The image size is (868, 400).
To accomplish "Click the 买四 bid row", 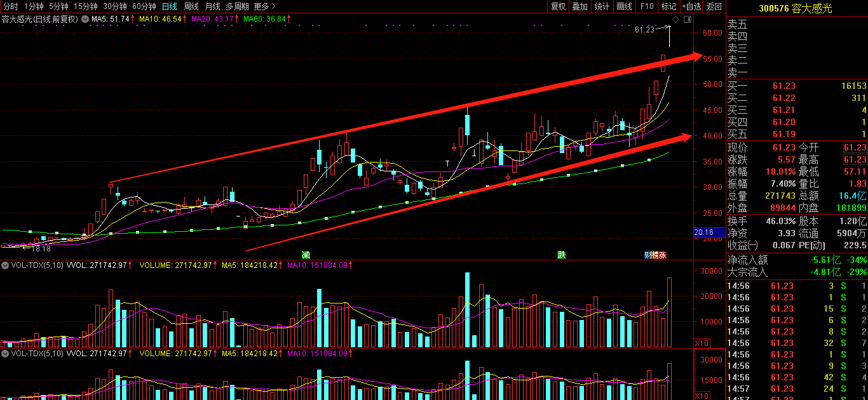I will tap(797, 122).
